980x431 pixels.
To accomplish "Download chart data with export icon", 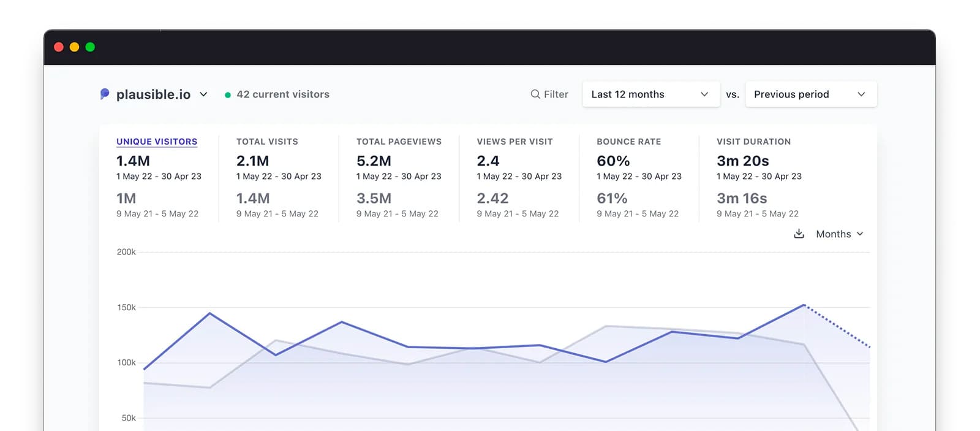I will [x=799, y=234].
